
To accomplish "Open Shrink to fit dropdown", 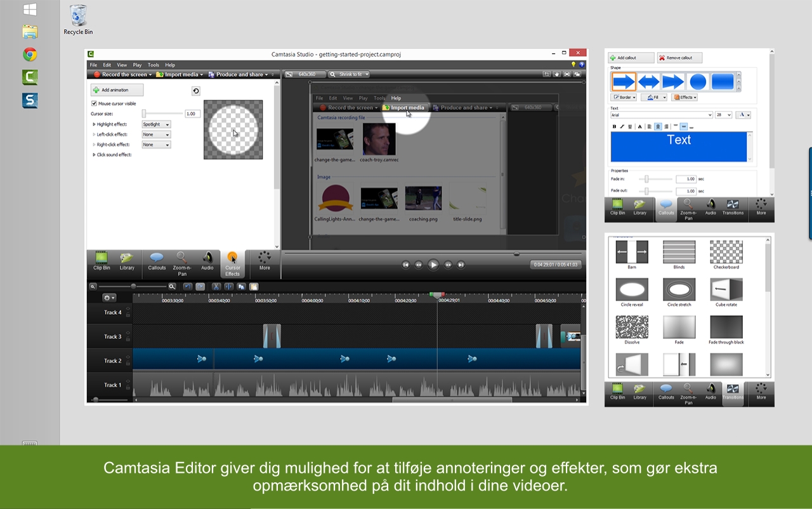I will [348, 74].
